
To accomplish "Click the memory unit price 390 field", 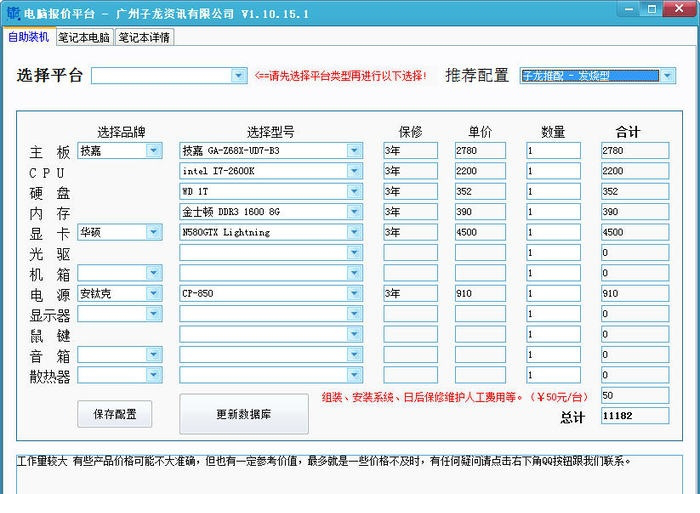I will 480,212.
